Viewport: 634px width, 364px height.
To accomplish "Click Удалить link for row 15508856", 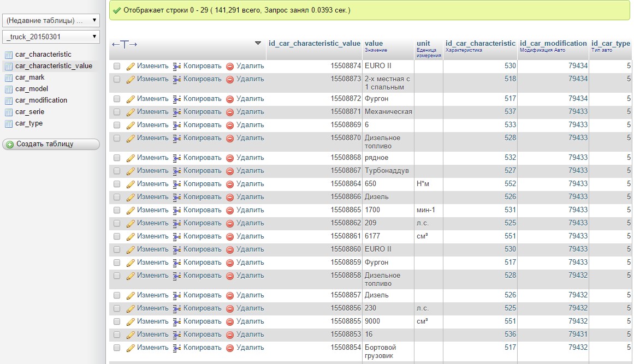I will point(250,308).
